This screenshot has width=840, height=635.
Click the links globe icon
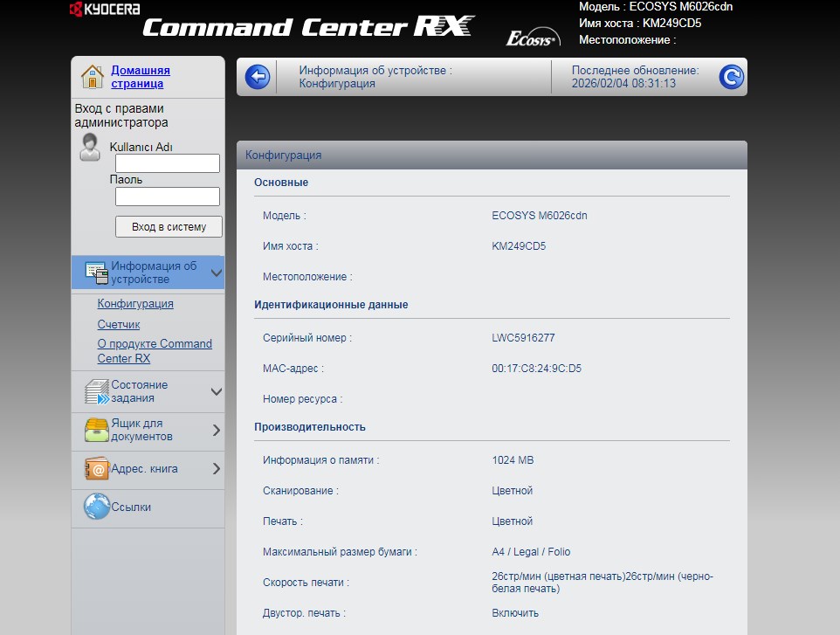pyautogui.click(x=96, y=507)
